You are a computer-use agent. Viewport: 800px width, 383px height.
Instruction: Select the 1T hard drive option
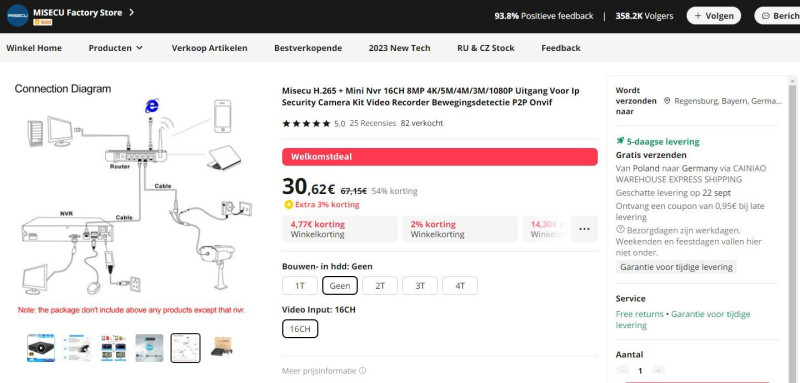click(300, 286)
